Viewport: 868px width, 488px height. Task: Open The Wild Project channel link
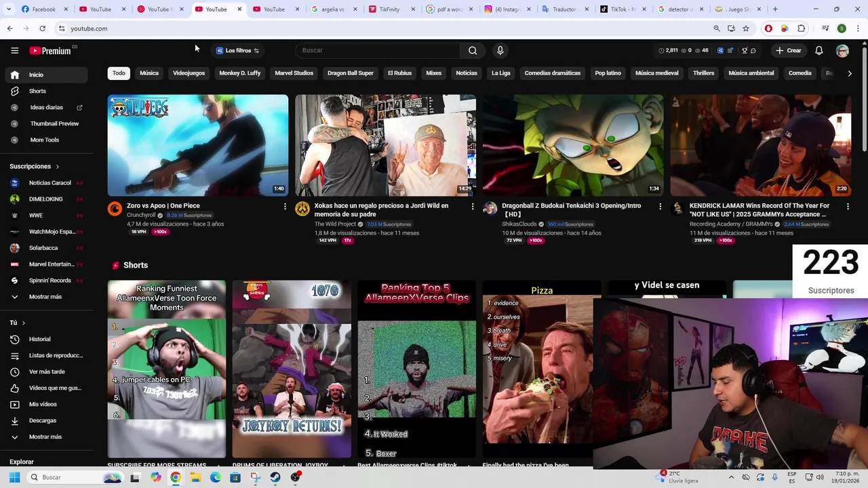tap(335, 224)
